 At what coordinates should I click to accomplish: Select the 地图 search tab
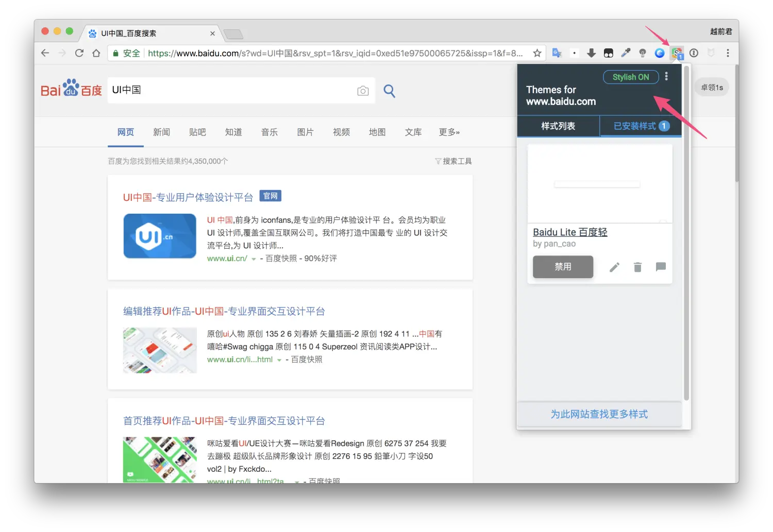click(377, 132)
